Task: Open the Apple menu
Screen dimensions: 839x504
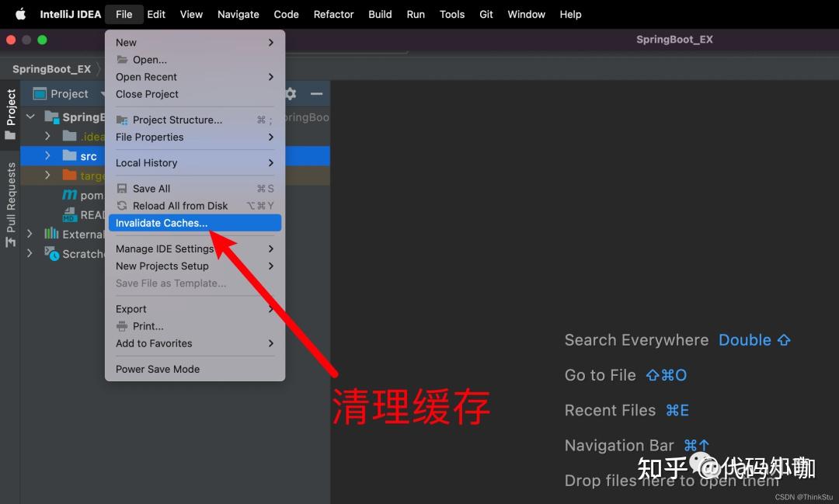Action: (x=20, y=14)
